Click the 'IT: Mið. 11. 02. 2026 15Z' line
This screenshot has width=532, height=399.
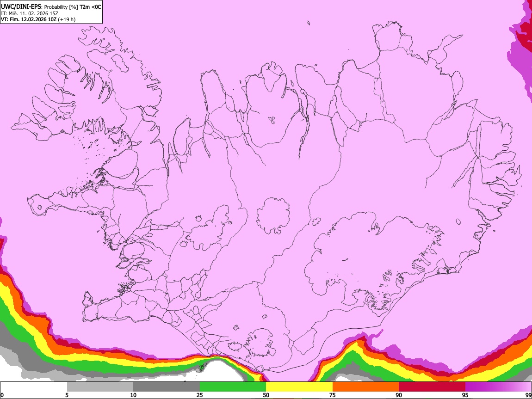[30, 13]
